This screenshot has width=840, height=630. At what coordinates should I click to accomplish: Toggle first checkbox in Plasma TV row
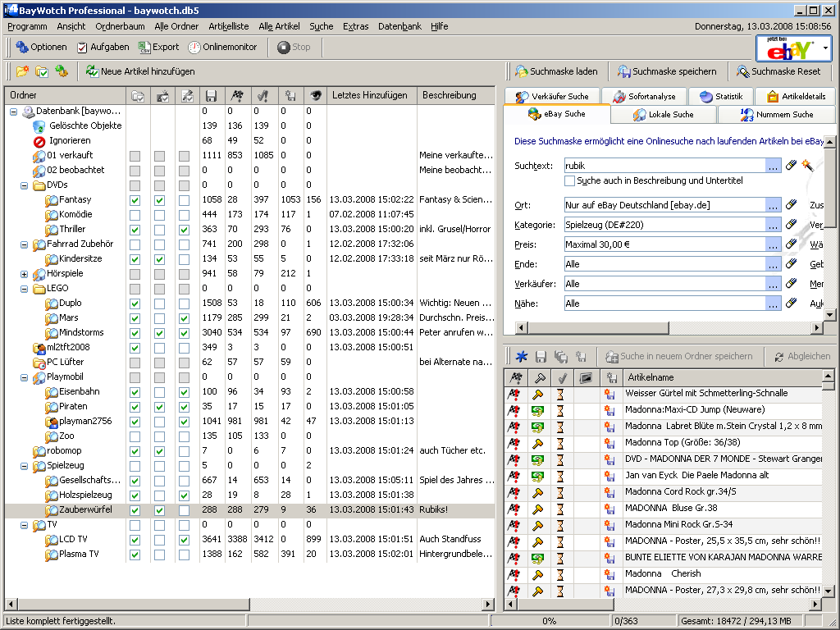[x=135, y=555]
